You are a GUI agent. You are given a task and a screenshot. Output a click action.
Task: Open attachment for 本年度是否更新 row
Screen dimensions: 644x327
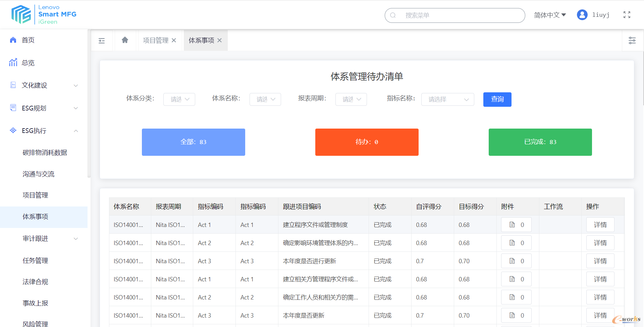(x=516, y=315)
